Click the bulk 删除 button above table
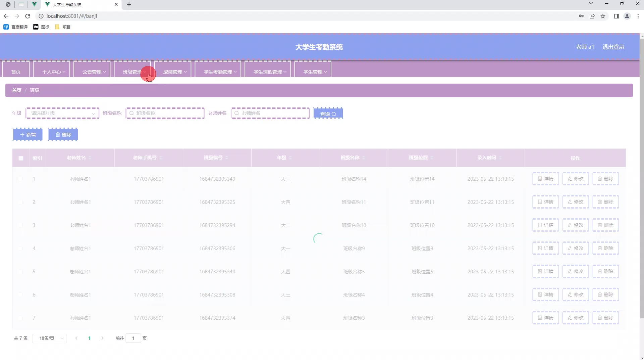This screenshot has height=360, width=644. click(63, 135)
